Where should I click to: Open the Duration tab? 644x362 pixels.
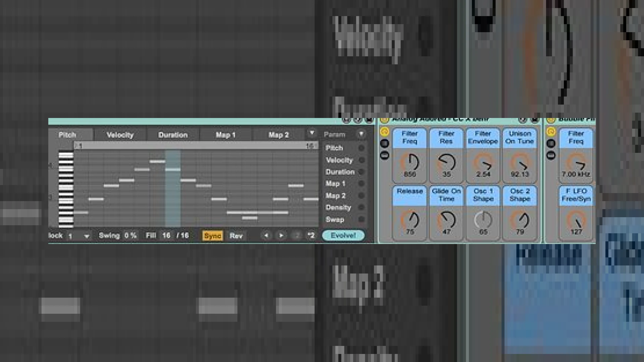[x=173, y=135]
